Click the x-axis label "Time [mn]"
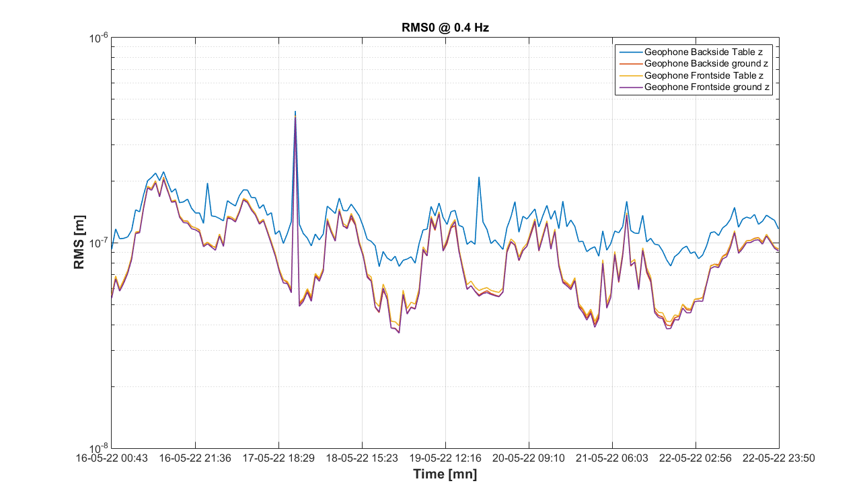Image resolution: width=861 pixels, height=504 pixels. click(x=445, y=474)
